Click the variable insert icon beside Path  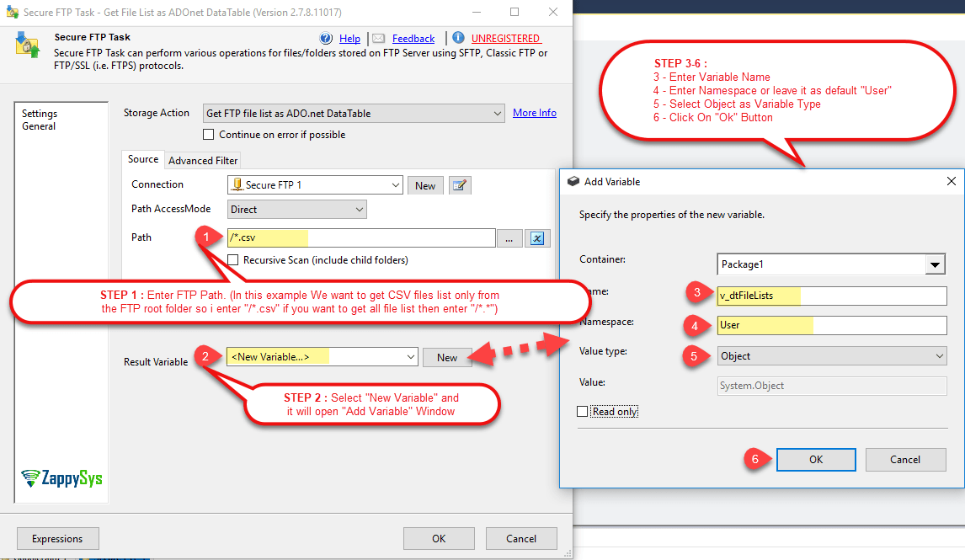[x=537, y=238]
